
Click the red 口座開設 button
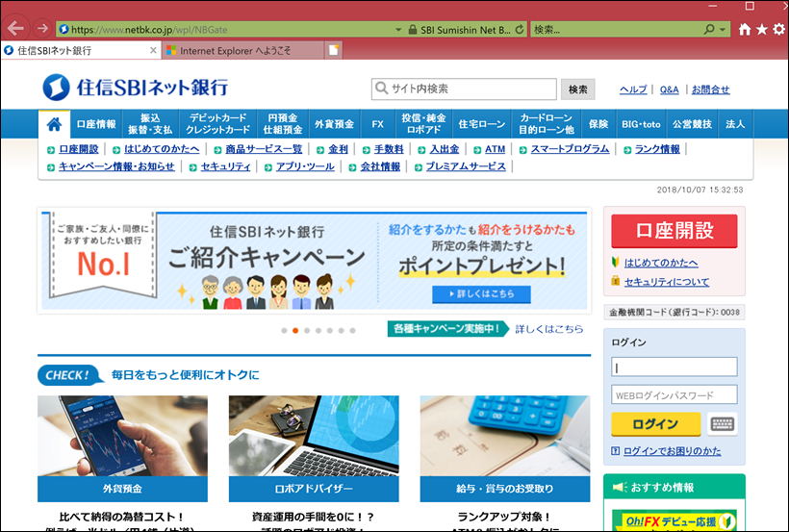click(674, 231)
